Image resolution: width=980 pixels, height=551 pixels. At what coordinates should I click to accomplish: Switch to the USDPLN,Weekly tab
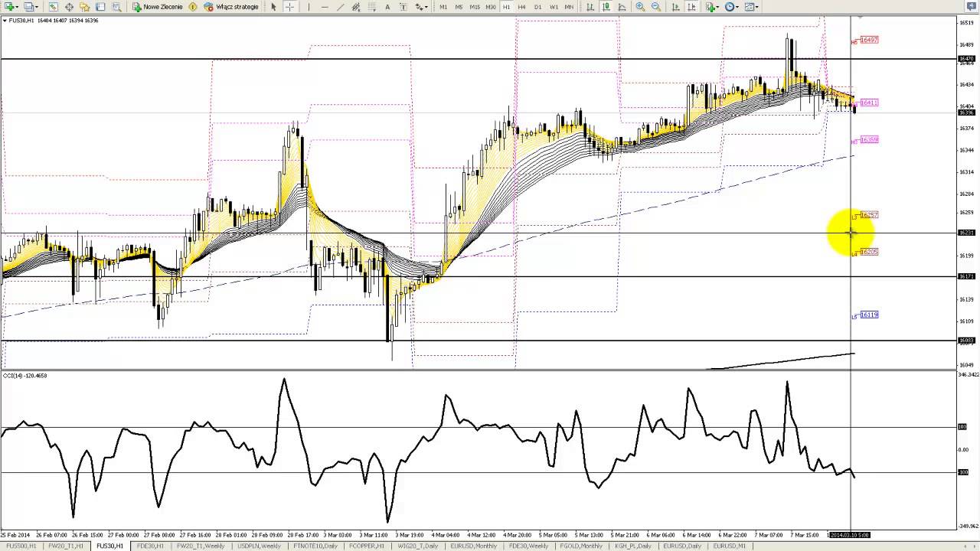coord(259,546)
